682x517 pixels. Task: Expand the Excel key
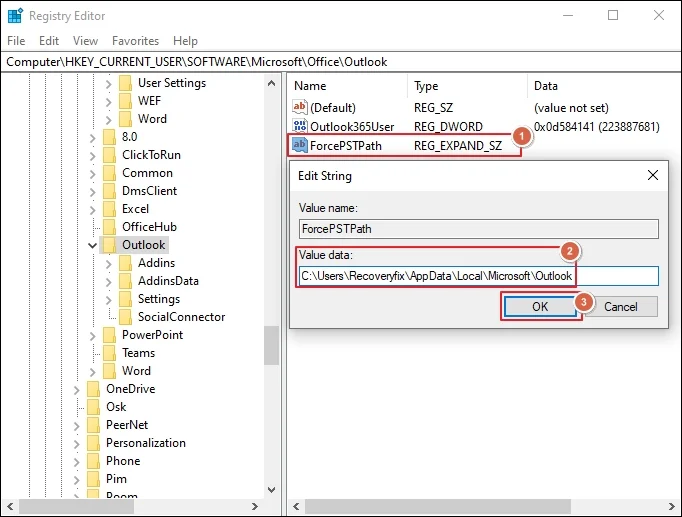[x=93, y=210]
